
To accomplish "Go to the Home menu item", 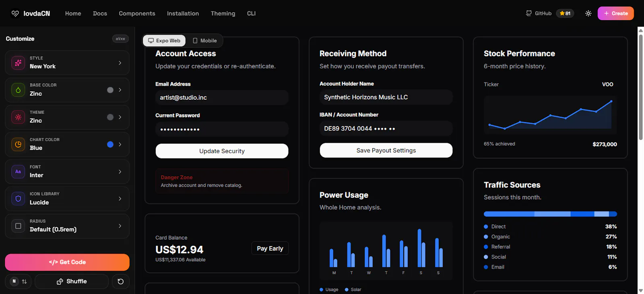I will [73, 13].
